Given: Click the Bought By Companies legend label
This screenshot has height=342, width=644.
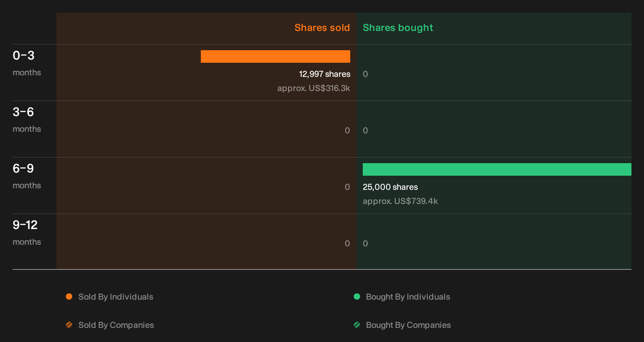Looking at the screenshot, I should (x=408, y=325).
